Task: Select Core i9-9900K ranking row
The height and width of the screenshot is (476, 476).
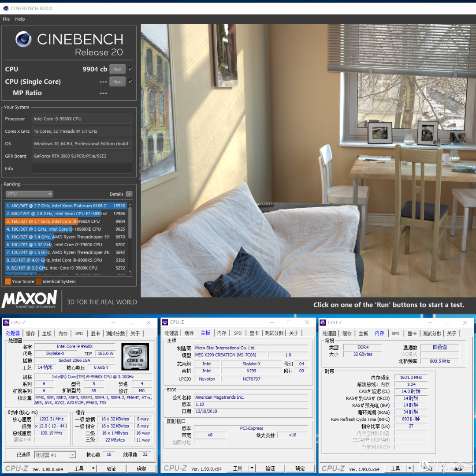Action: tap(66, 268)
